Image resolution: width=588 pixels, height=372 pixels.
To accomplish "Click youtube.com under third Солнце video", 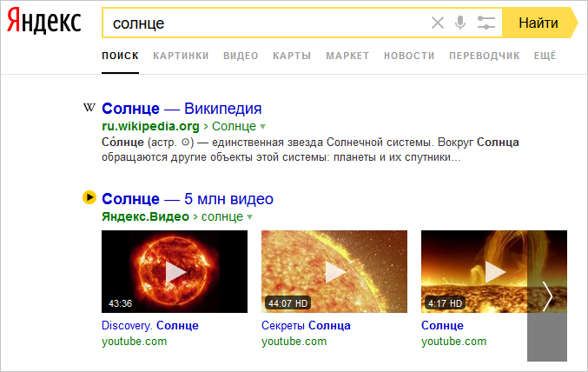I will pos(453,342).
